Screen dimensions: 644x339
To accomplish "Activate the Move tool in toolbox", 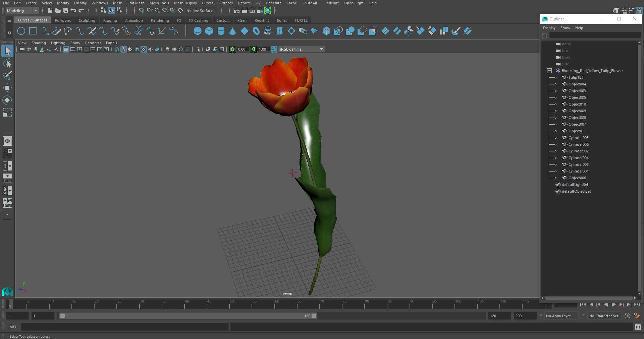I will [x=7, y=88].
